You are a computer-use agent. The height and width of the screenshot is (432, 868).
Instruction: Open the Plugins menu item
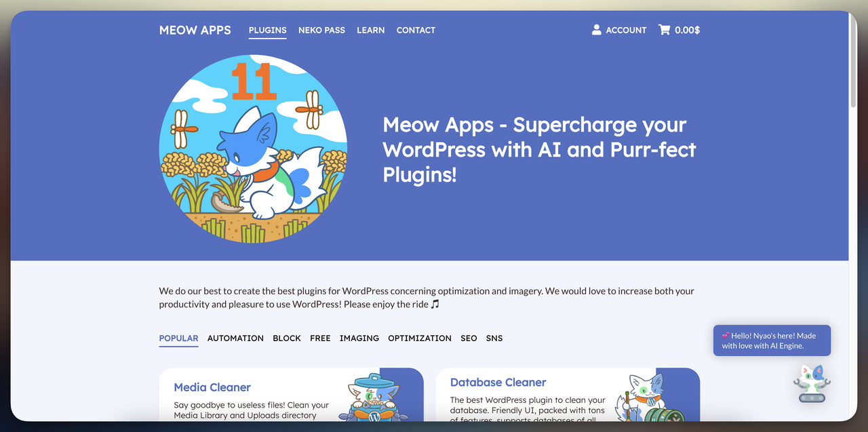268,30
